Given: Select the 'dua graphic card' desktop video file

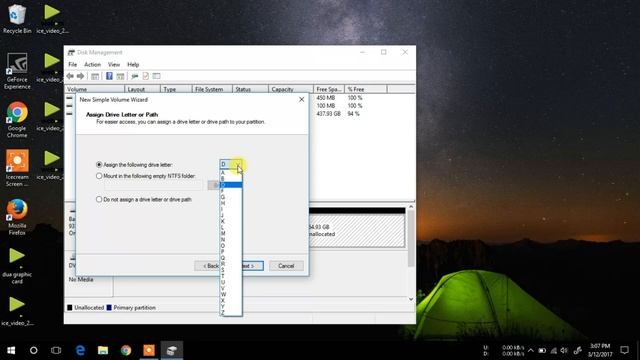Looking at the screenshot, I should 17,265.
